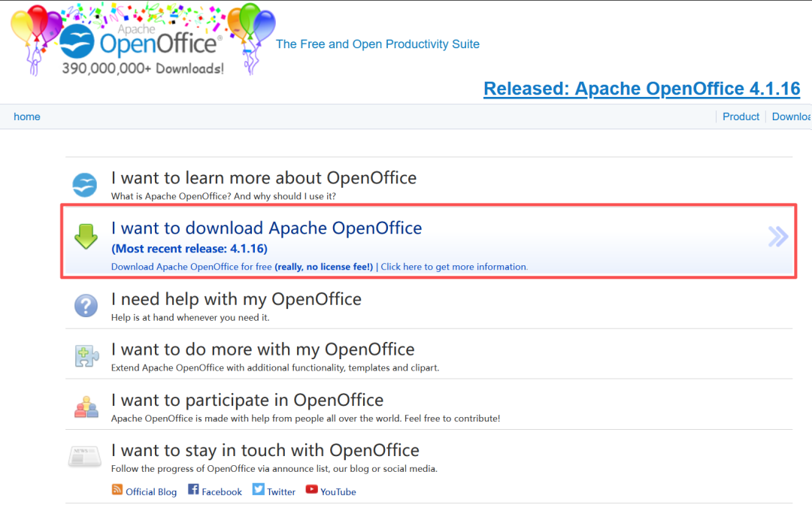Click the puzzle piece extensions icon
The image size is (812, 520).
(x=86, y=356)
